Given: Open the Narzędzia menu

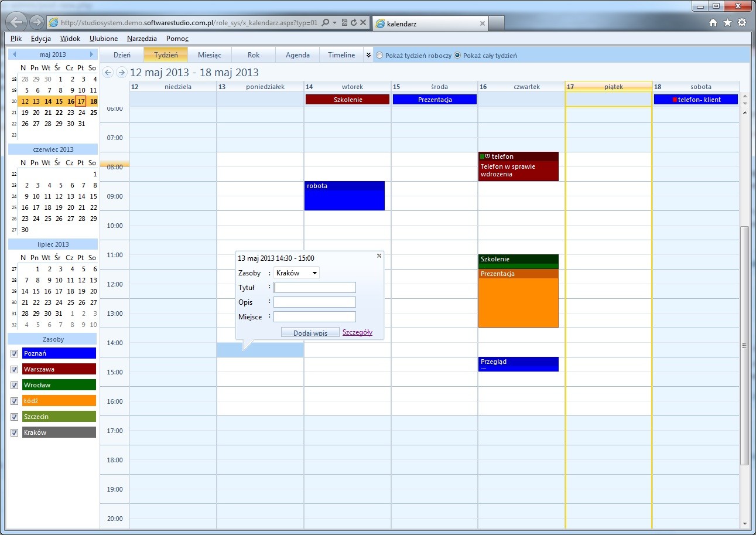Looking at the screenshot, I should 142,39.
